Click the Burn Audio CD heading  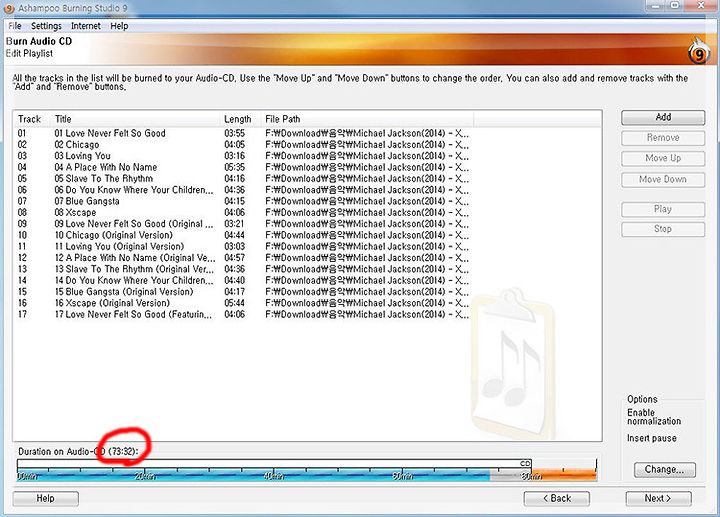pos(39,41)
